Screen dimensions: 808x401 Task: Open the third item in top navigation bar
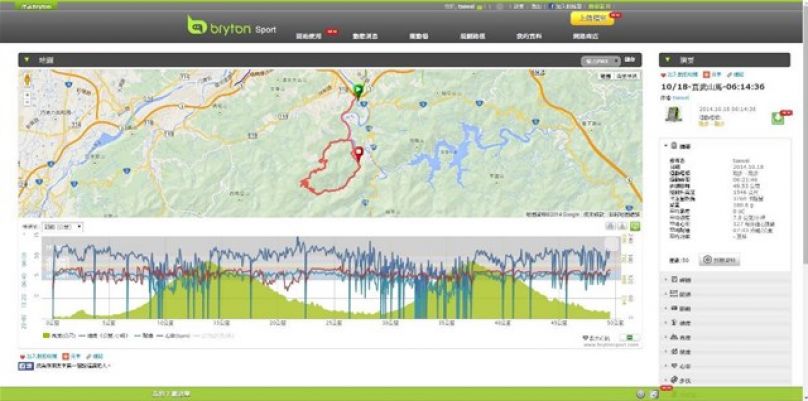[x=418, y=37]
